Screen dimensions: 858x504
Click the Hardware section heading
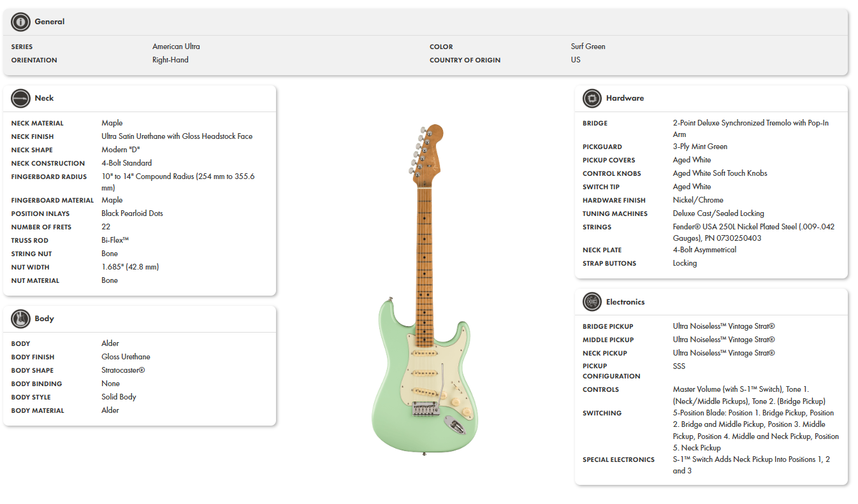point(625,98)
